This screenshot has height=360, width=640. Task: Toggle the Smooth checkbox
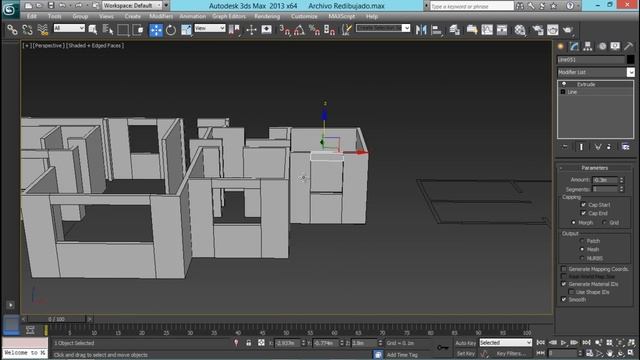coord(564,300)
